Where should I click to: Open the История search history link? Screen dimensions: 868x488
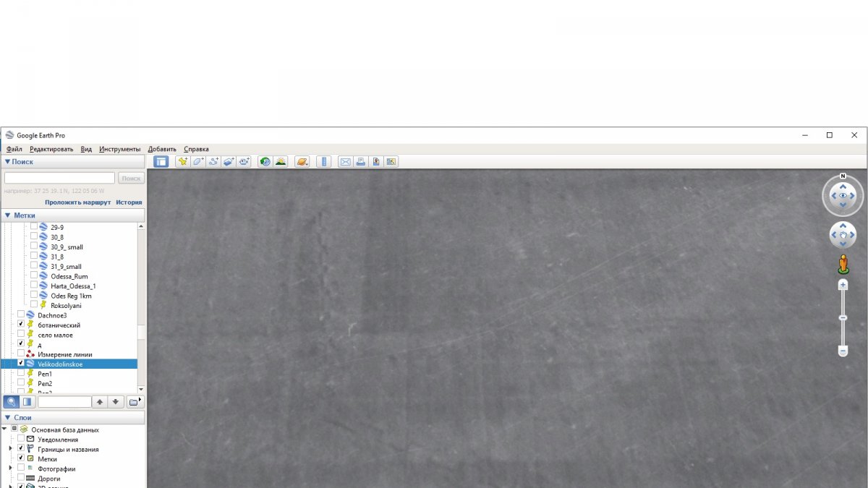tap(129, 202)
